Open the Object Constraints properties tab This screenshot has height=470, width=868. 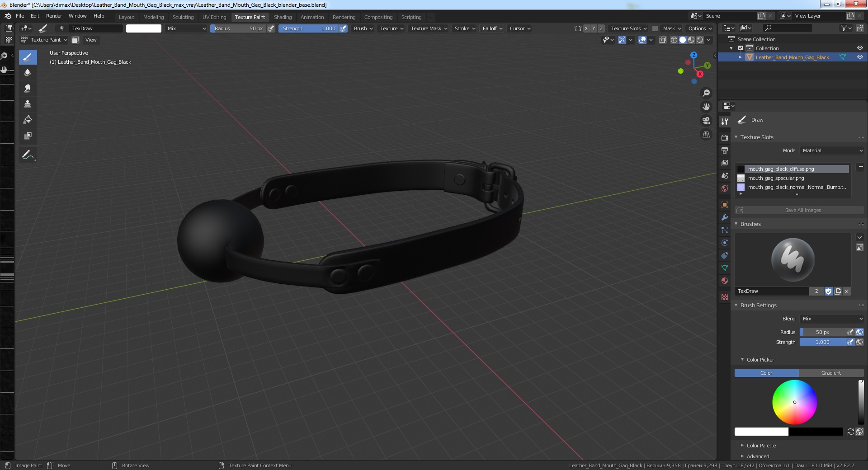click(725, 255)
